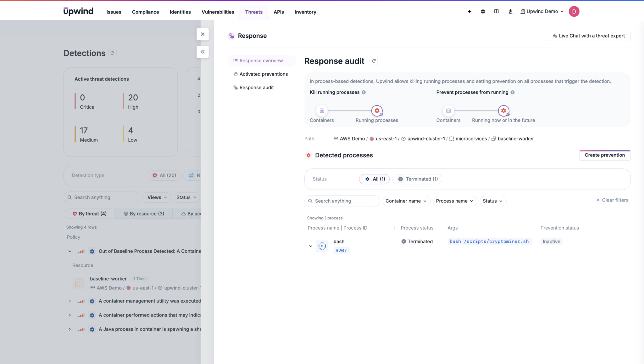Viewport: 644px width, 364px height.
Task: Select the All (1) status filter
Action: (x=374, y=179)
